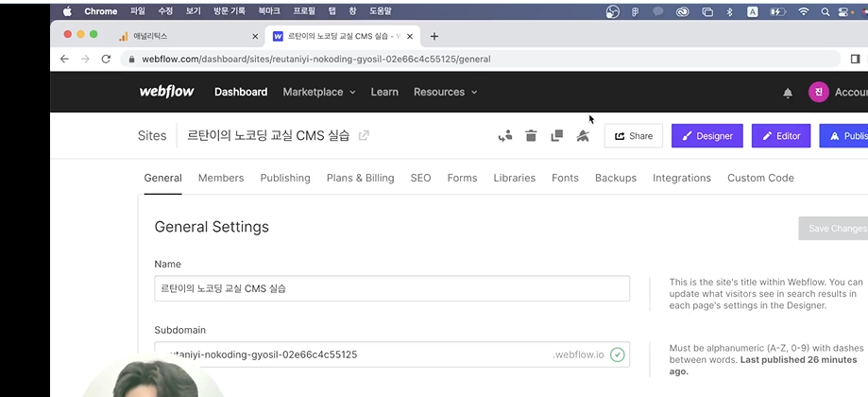This screenshot has height=397, width=868.
Task: Open Chrome side panel icon
Action: (x=855, y=59)
